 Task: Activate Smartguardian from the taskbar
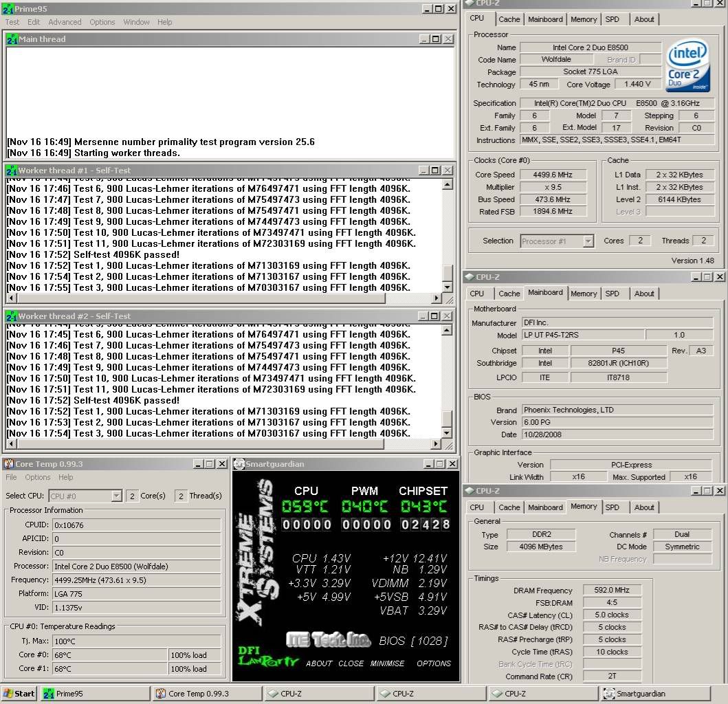click(655, 693)
